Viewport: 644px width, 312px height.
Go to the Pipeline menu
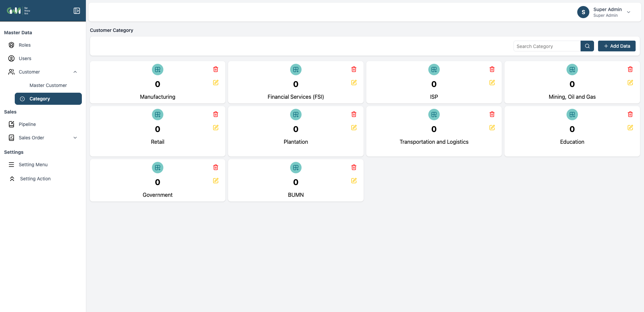27,124
